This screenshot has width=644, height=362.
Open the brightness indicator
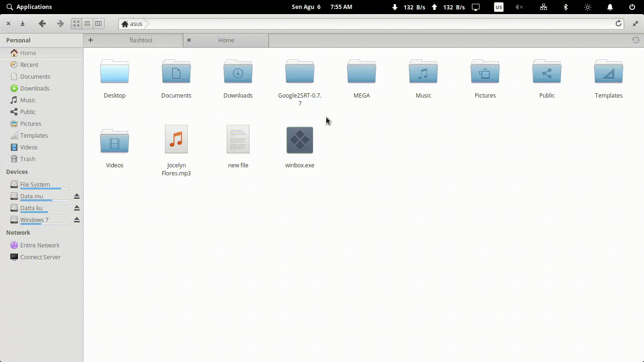587,7
